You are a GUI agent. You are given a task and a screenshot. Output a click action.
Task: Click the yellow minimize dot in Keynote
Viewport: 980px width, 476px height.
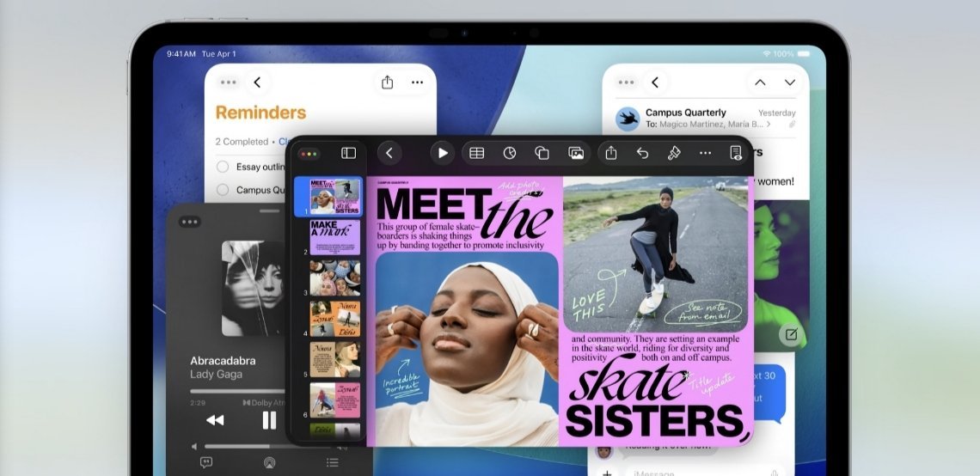309,154
